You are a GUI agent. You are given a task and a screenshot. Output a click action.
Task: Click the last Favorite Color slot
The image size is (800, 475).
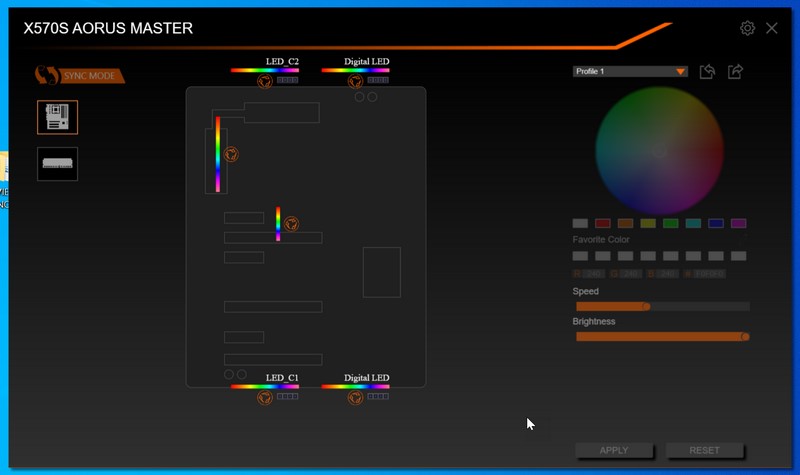pyautogui.click(x=738, y=256)
